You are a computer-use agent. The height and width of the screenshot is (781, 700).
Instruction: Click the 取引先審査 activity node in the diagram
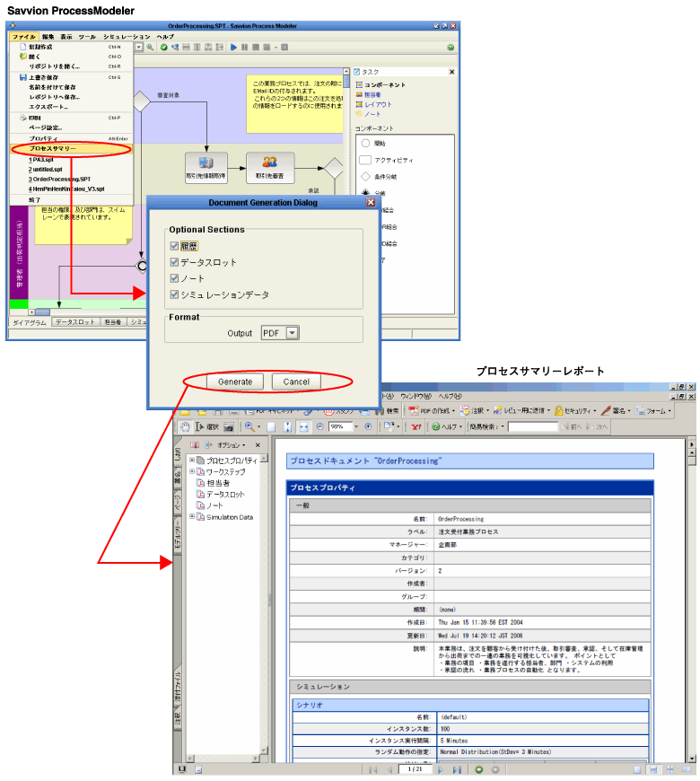(x=270, y=168)
